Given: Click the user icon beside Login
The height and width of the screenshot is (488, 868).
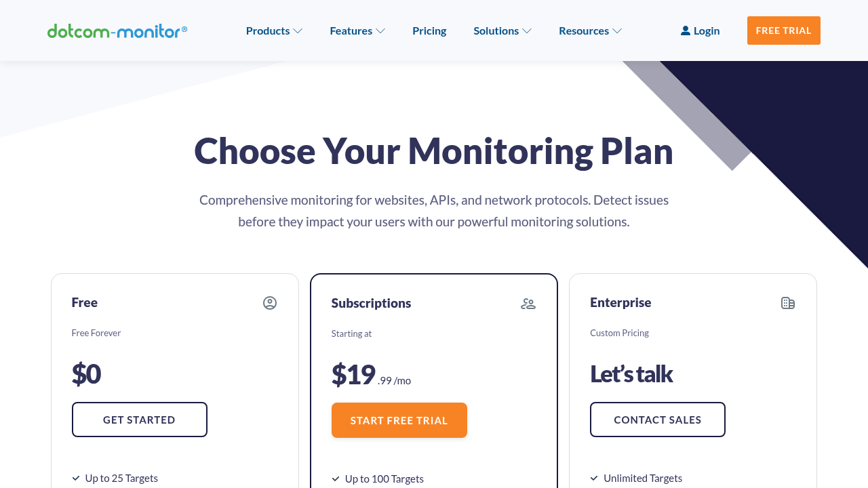Looking at the screenshot, I should (686, 30).
